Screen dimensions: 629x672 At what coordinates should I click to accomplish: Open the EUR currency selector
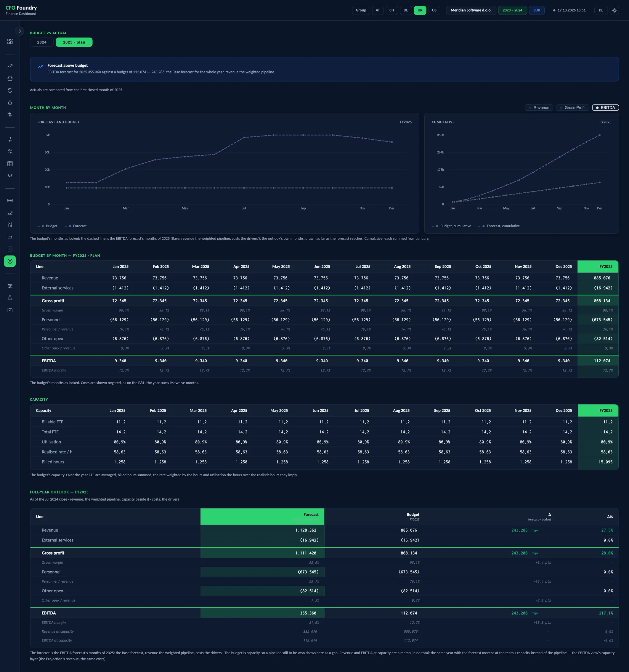537,10
